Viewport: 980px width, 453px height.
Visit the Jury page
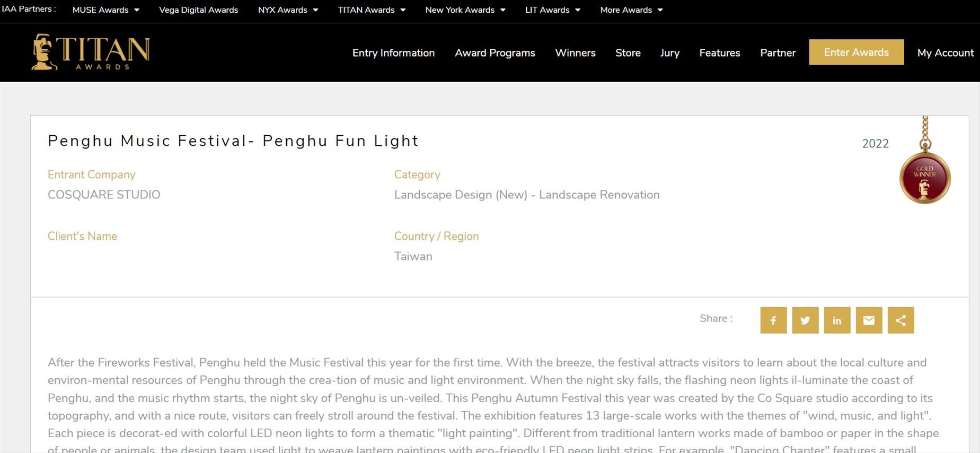point(669,53)
